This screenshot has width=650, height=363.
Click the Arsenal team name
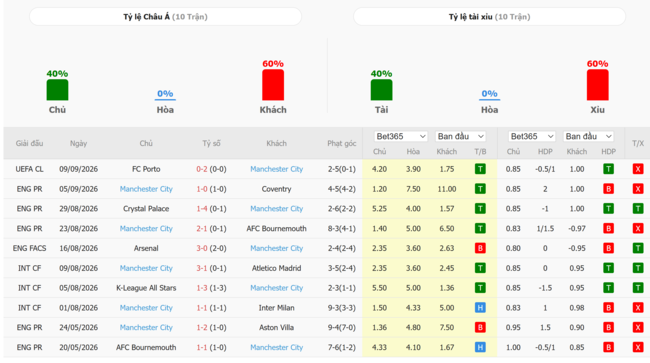[x=146, y=248]
